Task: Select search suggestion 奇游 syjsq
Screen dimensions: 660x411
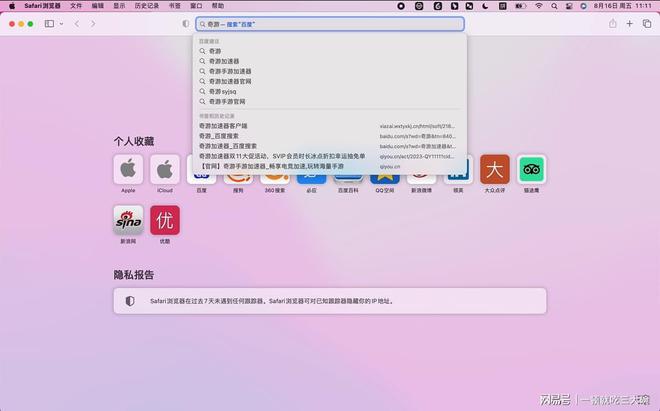Action: click(330, 91)
